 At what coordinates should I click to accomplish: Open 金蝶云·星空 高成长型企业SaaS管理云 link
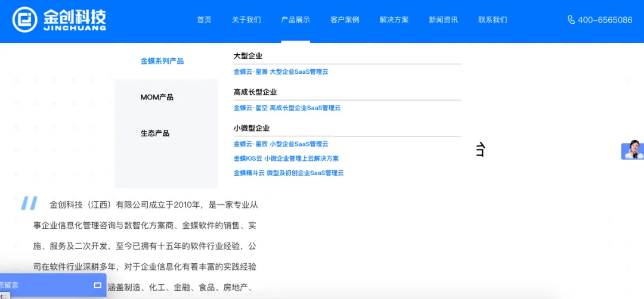coord(287,108)
